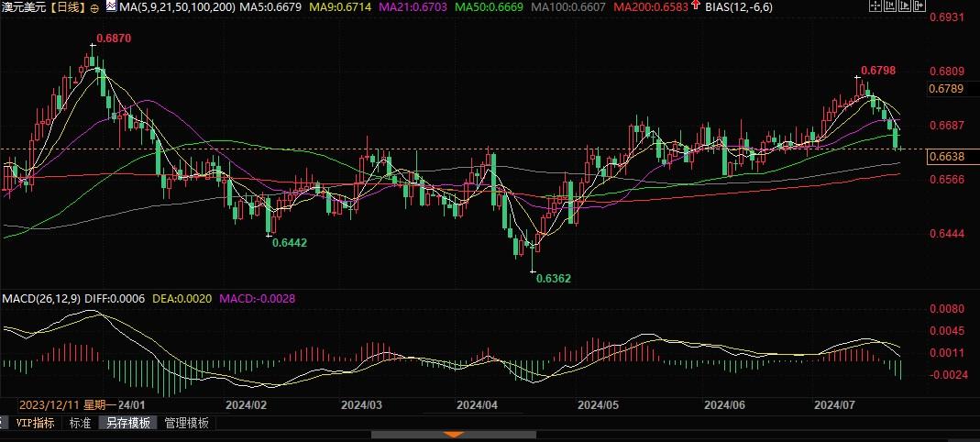Click the red up arrow before BIAS

click(696, 6)
